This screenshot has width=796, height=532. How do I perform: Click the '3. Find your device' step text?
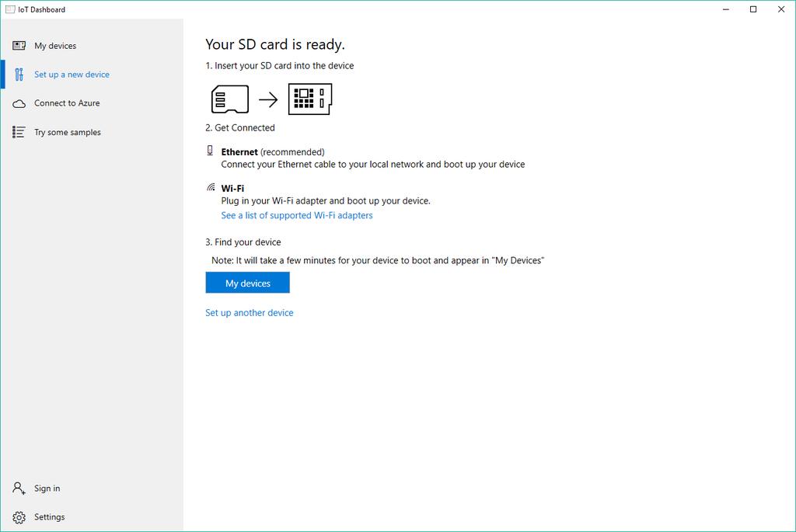click(x=243, y=242)
